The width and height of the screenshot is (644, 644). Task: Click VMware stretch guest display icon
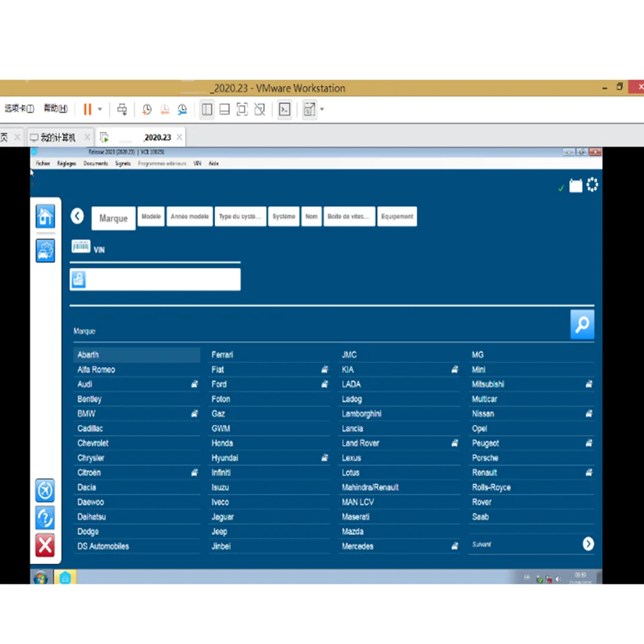point(309,109)
